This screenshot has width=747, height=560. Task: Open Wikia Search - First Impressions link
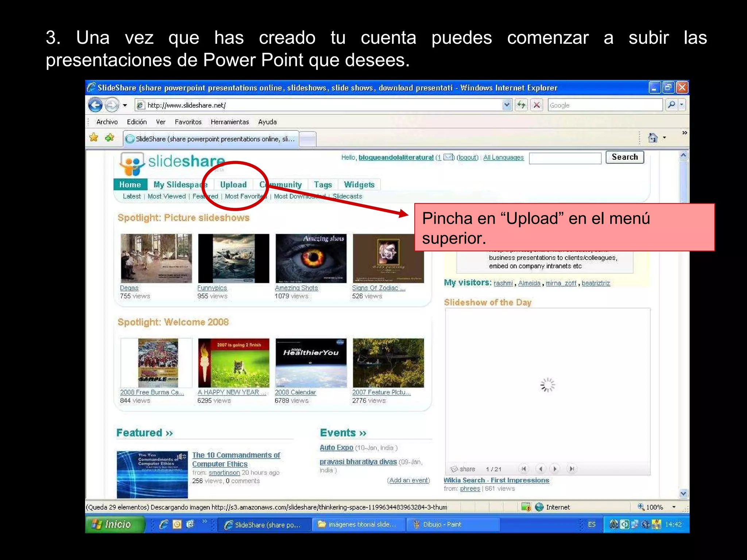pyautogui.click(x=496, y=481)
